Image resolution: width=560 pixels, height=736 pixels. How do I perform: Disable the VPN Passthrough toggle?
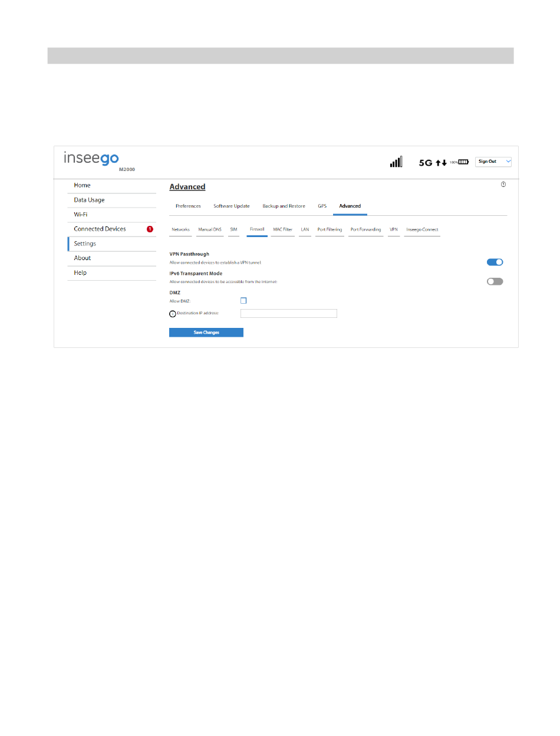[495, 262]
